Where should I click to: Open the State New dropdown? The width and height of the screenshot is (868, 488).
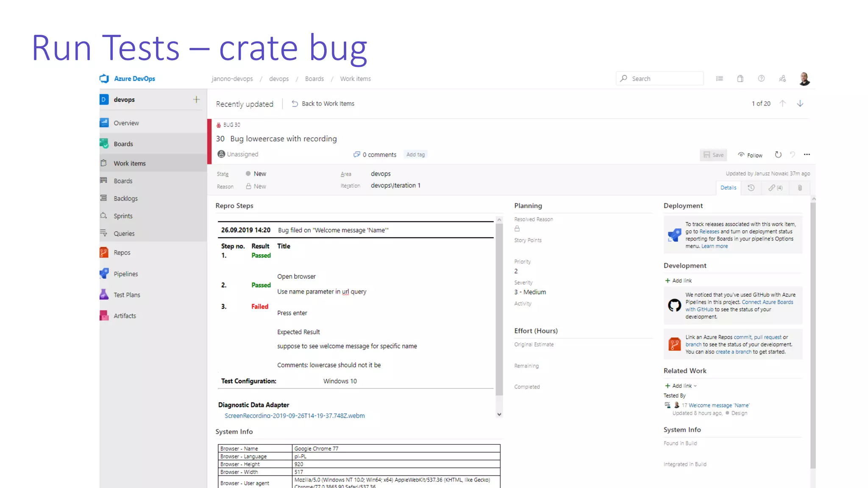coord(260,174)
